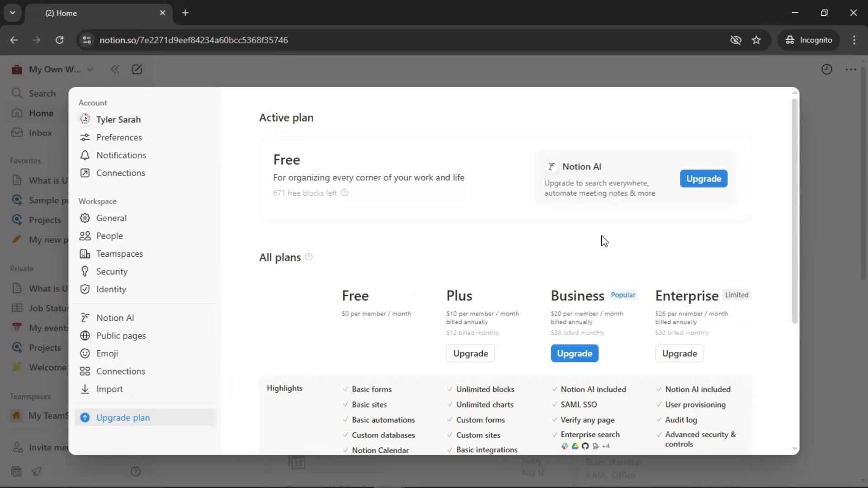Screen dimensions: 868x488
Task: Upgrade to the Business plan
Action: [574, 353]
